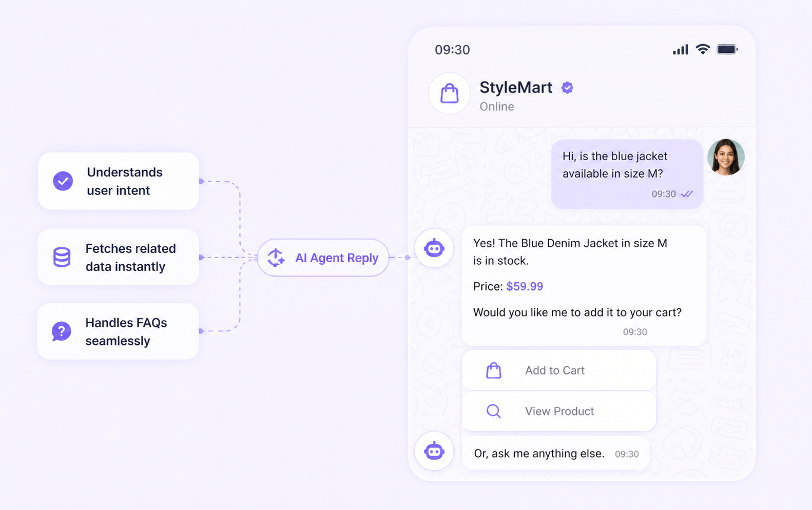The width and height of the screenshot is (812, 510).
Task: Click the Online status text
Action: tap(497, 107)
